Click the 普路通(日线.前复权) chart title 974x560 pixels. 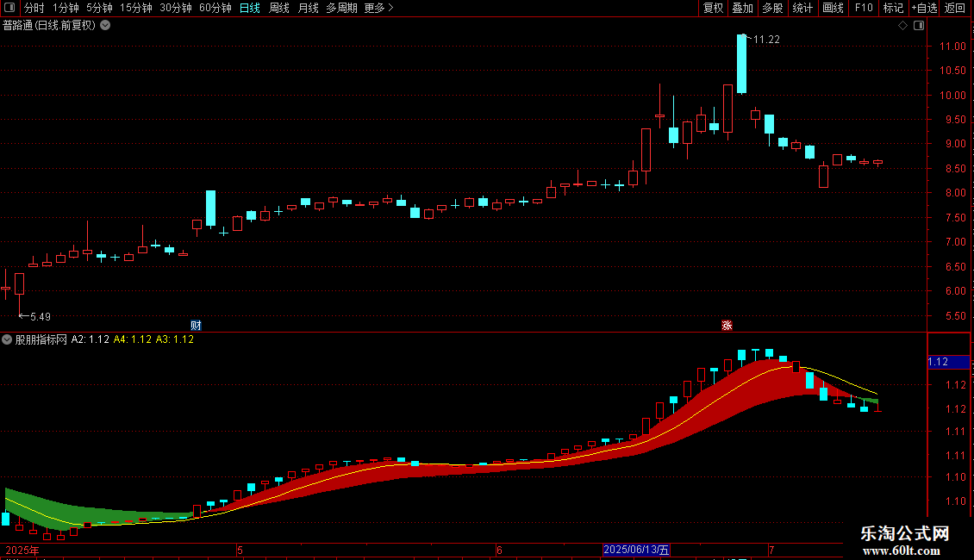click(x=49, y=26)
